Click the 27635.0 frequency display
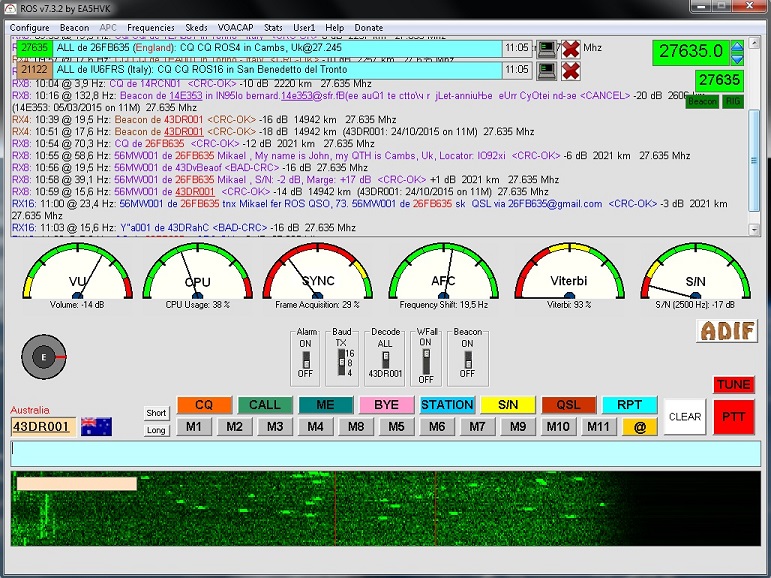The width and height of the screenshot is (771, 578). point(691,52)
